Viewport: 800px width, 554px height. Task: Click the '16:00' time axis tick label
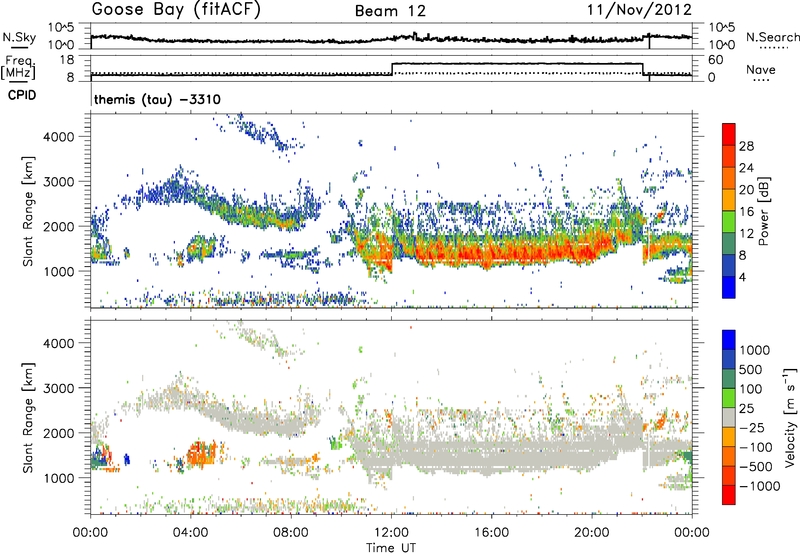[491, 533]
